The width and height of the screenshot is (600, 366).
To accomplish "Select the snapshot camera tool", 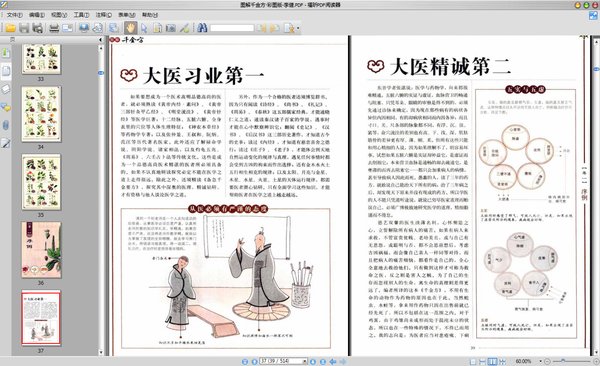I will pyautogui.click(x=171, y=28).
